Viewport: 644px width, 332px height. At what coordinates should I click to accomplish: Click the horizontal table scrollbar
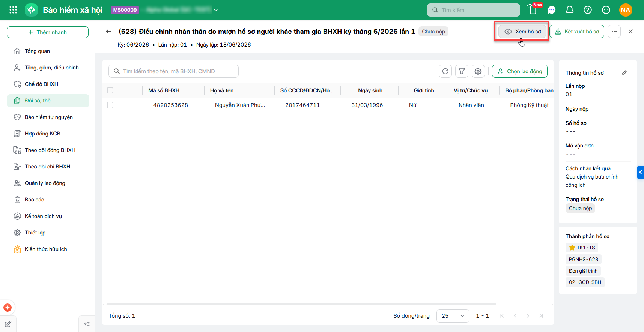301,304
